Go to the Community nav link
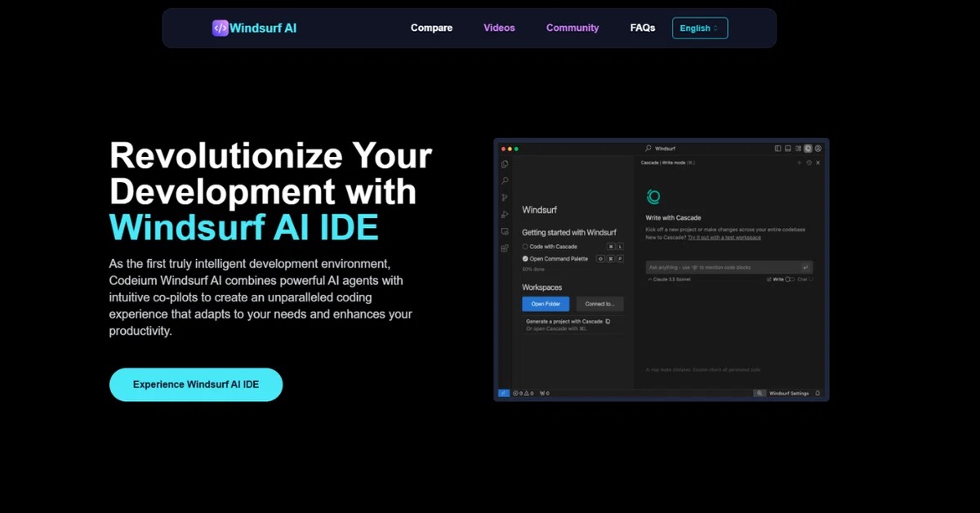This screenshot has width=980, height=513. coord(572,28)
